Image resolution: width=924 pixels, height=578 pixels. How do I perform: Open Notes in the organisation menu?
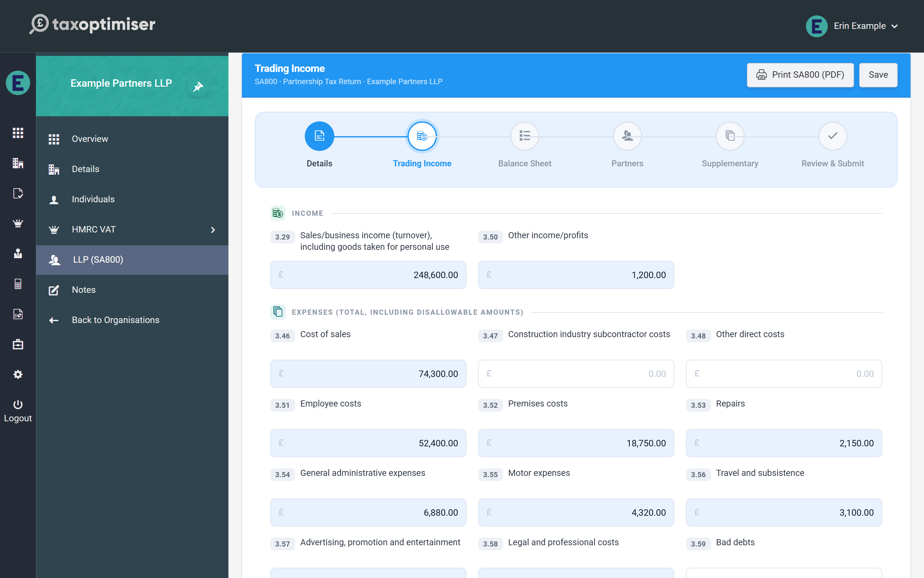pos(132,290)
